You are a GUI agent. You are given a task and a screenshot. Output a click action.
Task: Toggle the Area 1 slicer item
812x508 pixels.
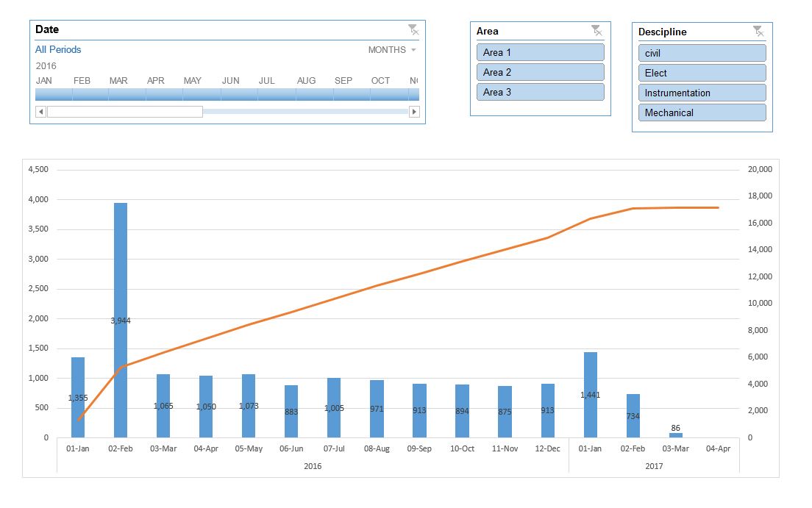click(x=540, y=52)
